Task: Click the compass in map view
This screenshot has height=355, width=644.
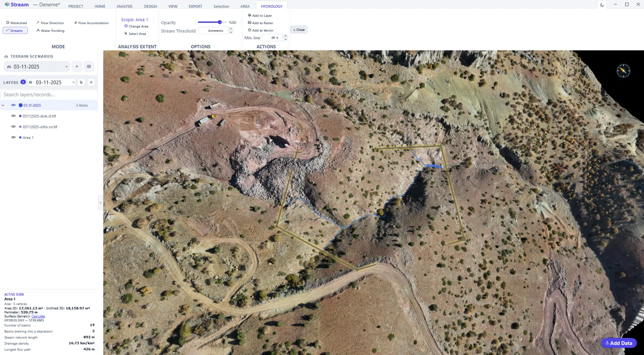Action: click(x=623, y=71)
